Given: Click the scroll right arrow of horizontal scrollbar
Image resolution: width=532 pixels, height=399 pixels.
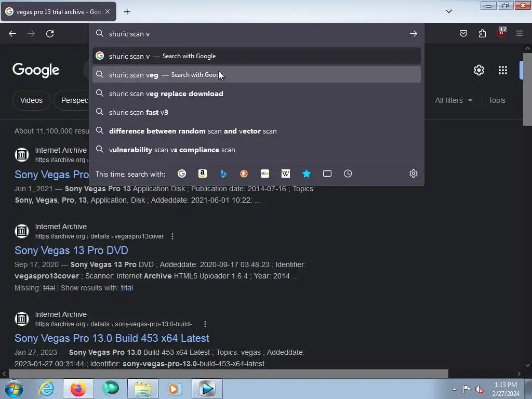Looking at the screenshot, I should (x=519, y=374).
